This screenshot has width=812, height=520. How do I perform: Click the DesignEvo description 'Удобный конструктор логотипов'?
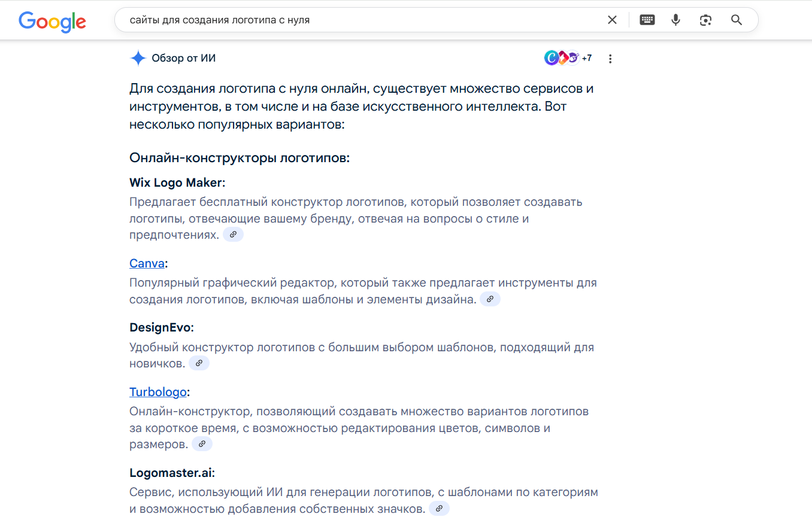pos(362,355)
